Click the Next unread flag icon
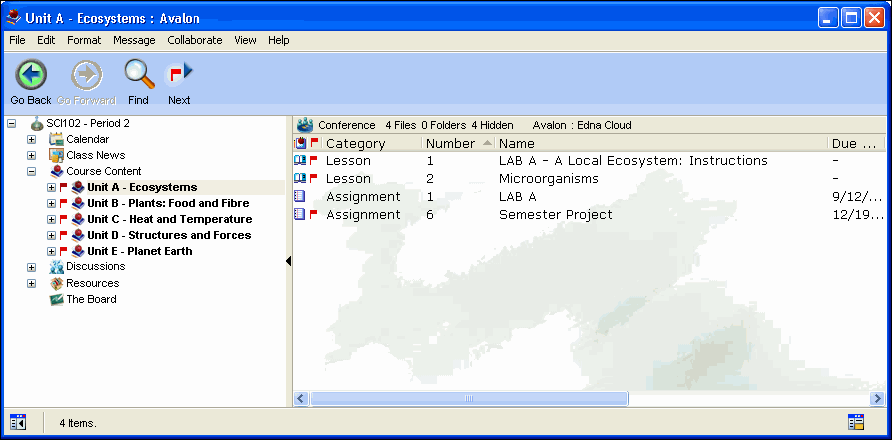Image resolution: width=892 pixels, height=440 pixels. [179, 75]
